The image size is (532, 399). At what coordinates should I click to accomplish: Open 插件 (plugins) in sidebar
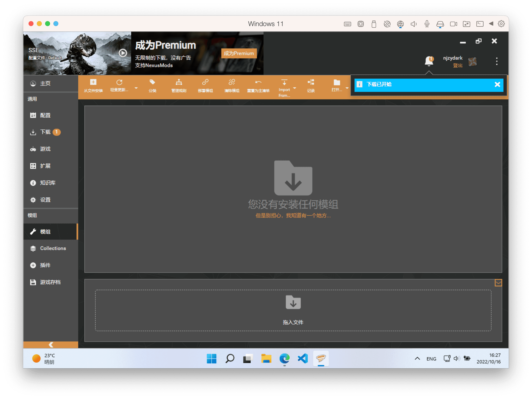(x=51, y=265)
